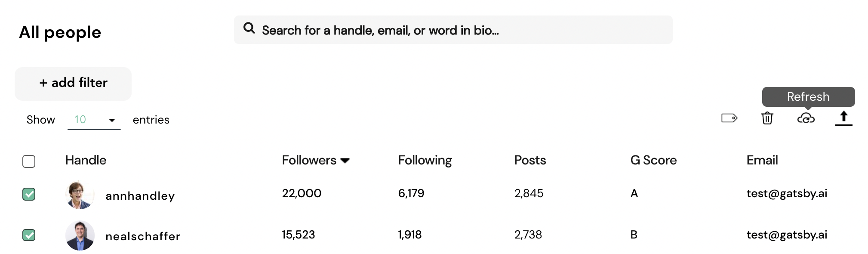Open the Show entries count dropdown
Viewport: 868px width, 254px height.
click(x=94, y=120)
